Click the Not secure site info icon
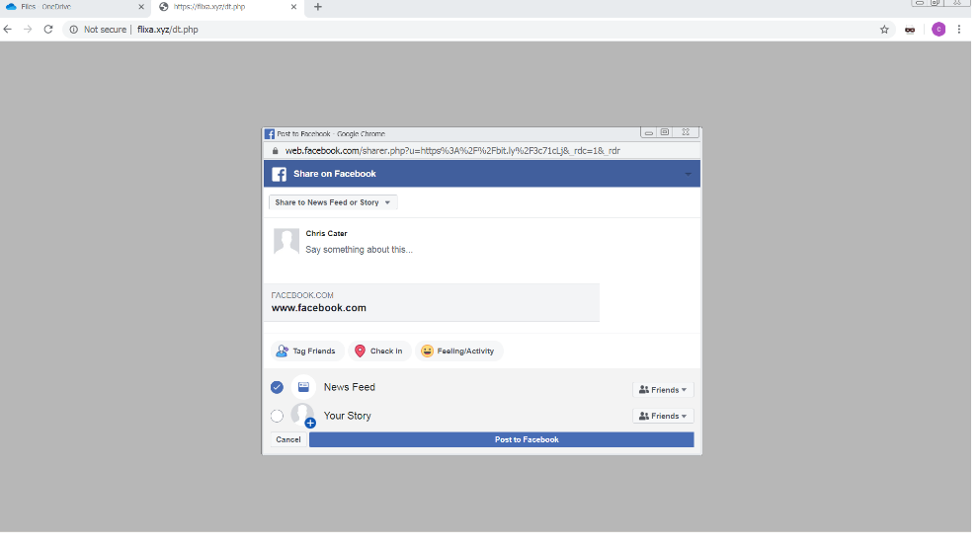This screenshot has height=547, width=980. 74,30
